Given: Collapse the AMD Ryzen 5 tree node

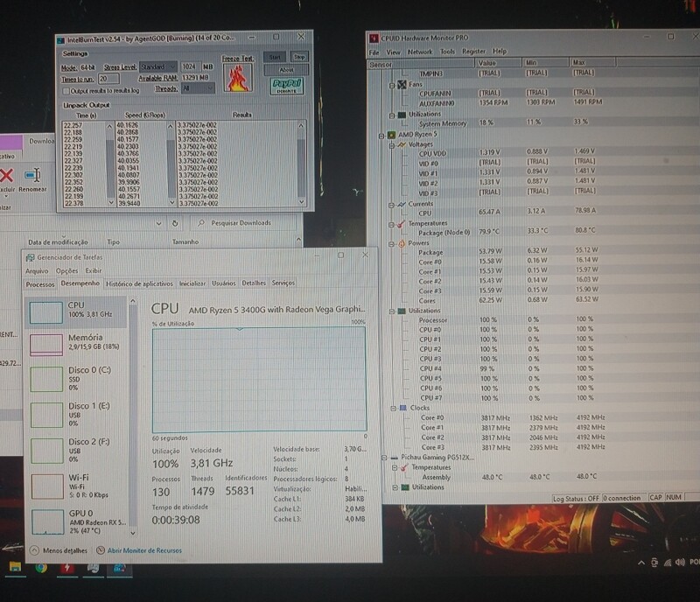Looking at the screenshot, I should tap(381, 135).
